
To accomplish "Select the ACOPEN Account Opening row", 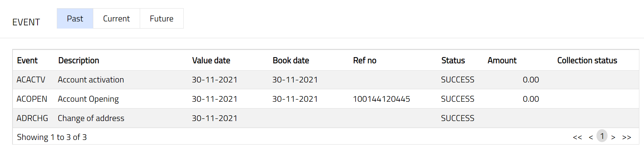I will pos(88,99).
